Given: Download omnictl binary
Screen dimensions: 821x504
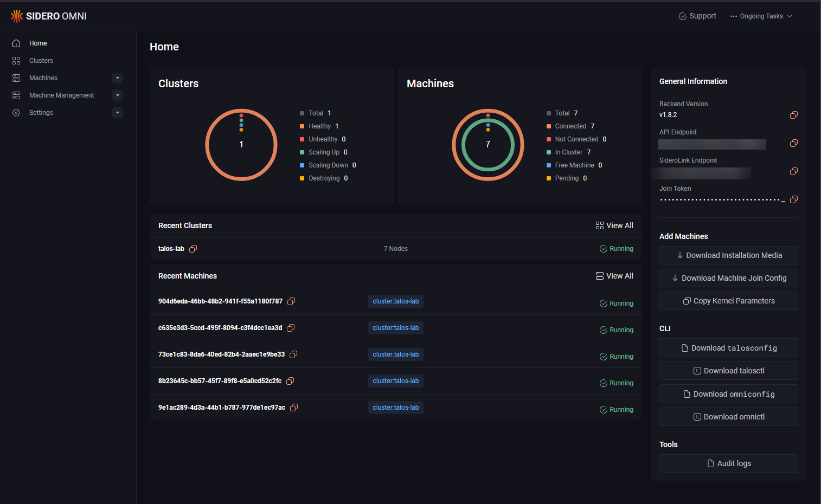Looking at the screenshot, I should pos(729,417).
